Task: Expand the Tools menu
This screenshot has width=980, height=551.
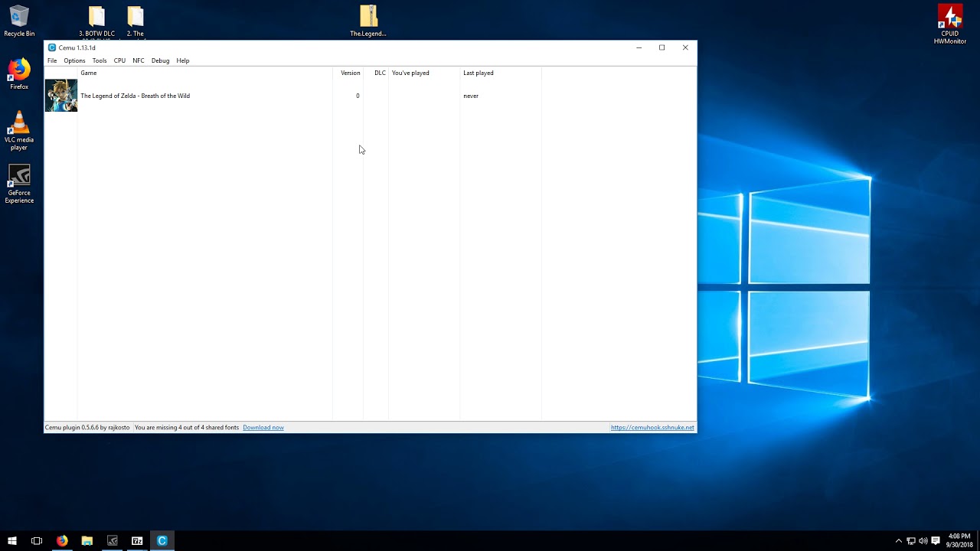Action: point(100,60)
